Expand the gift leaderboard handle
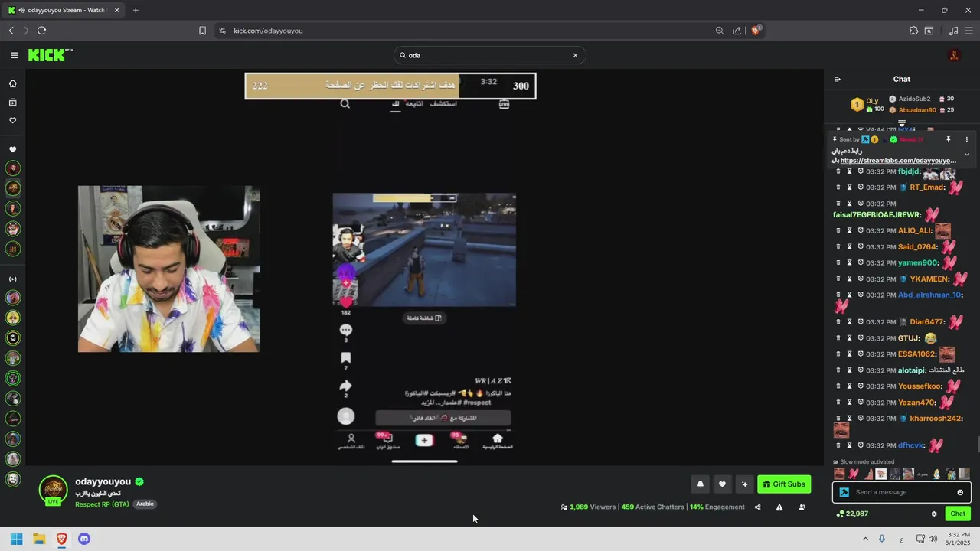The height and width of the screenshot is (551, 980). (x=902, y=122)
